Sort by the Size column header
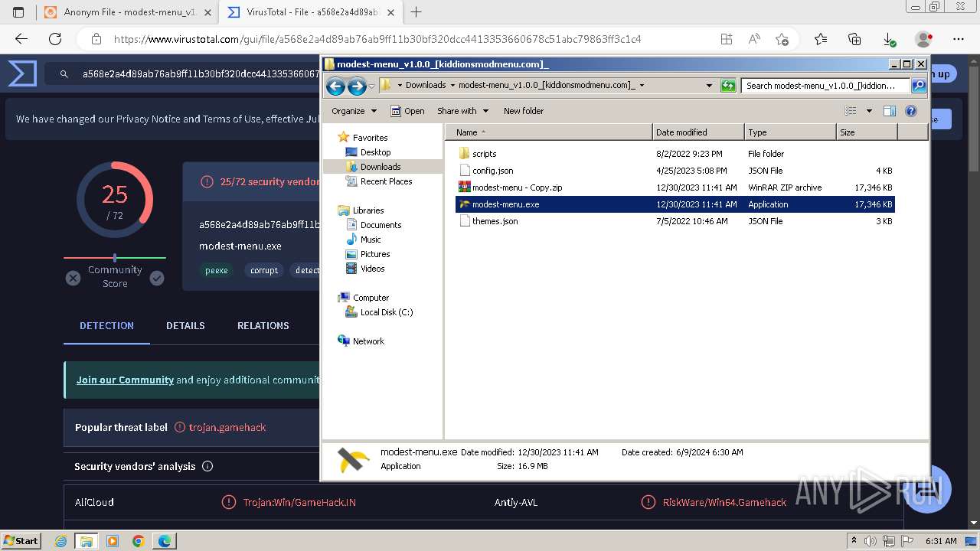 coord(867,132)
